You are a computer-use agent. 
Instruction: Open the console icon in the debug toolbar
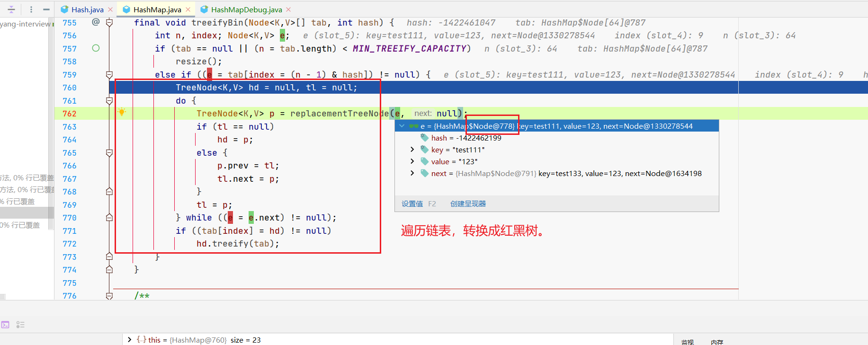point(6,325)
